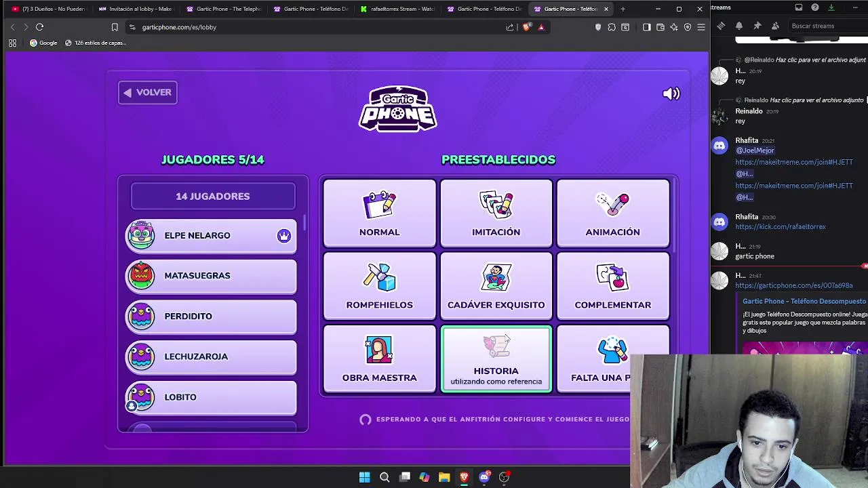868x488 pixels.
Task: Open Discord from the taskbar
Action: 484,477
